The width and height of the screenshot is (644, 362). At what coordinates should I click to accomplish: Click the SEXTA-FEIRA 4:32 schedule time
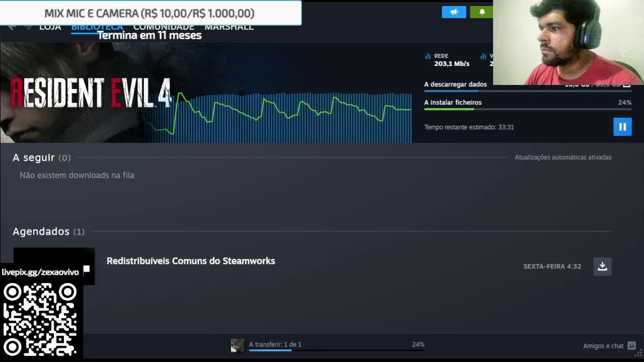click(552, 266)
